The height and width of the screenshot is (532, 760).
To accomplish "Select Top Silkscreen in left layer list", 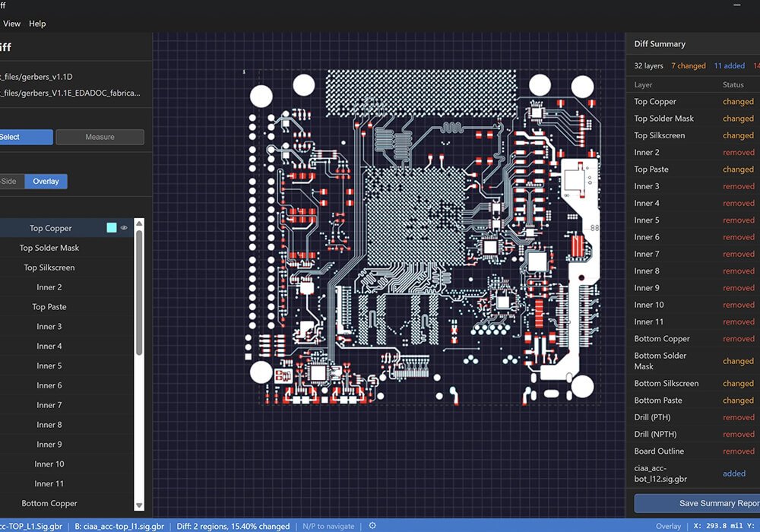I will click(66, 268).
